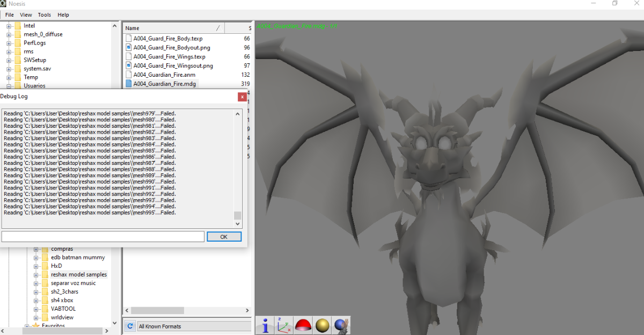The width and height of the screenshot is (644, 335).
Task: Expand the VABTOOL folder node
Action: (x=36, y=309)
